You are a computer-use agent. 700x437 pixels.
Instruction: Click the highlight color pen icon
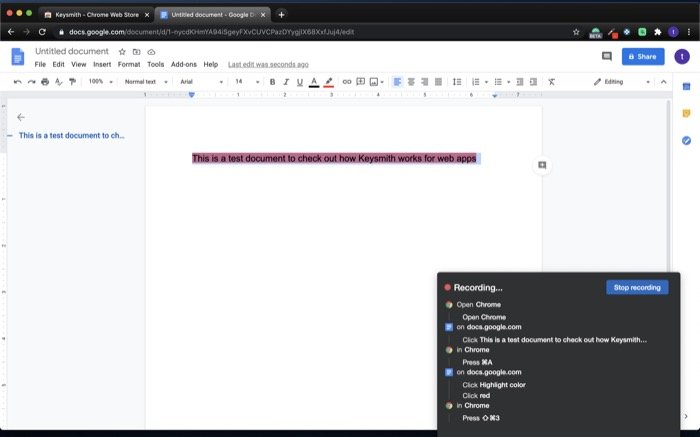point(328,82)
